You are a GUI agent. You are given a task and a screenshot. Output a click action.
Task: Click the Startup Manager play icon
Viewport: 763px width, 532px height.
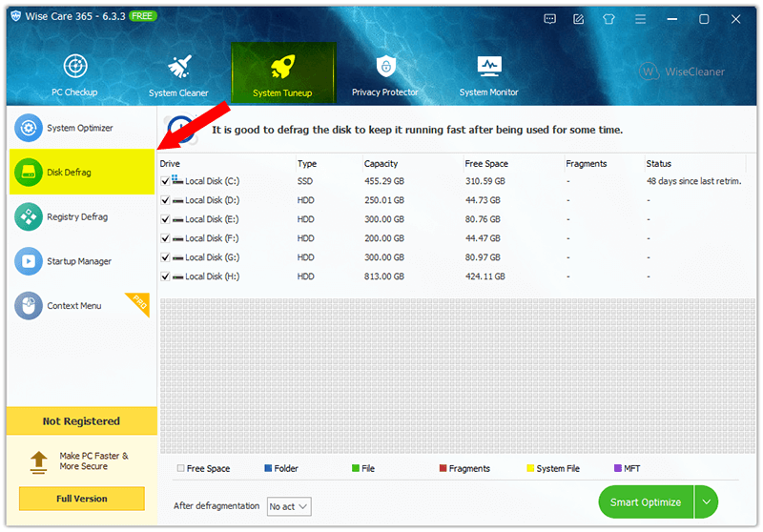(x=29, y=261)
